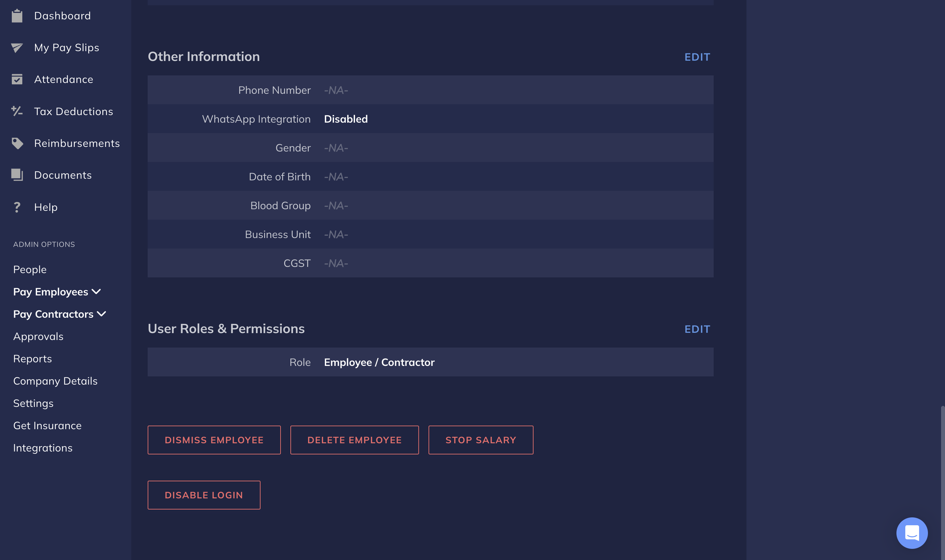Open the Attendance section

click(63, 79)
